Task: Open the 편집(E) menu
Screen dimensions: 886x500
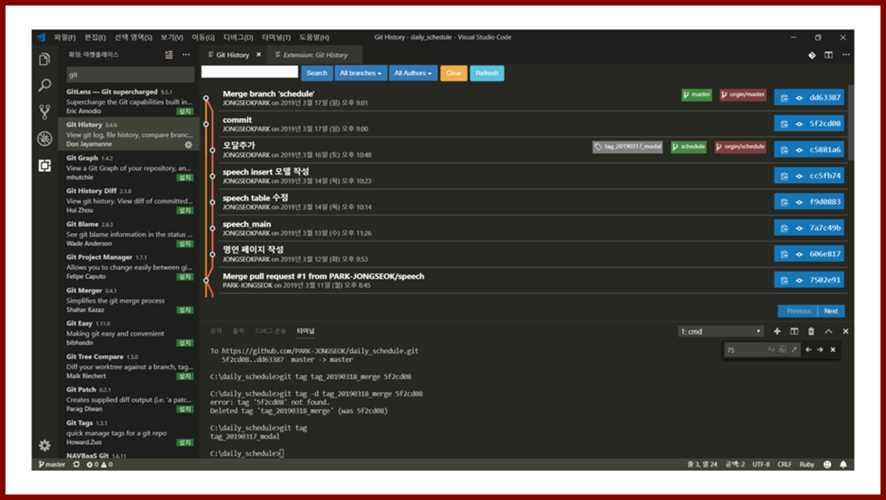Action: pyautogui.click(x=95, y=37)
